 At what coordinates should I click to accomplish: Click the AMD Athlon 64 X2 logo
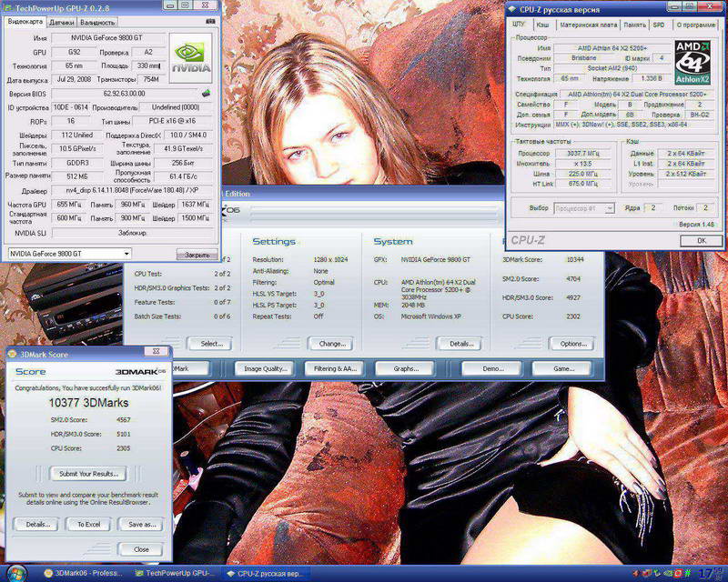[691, 61]
